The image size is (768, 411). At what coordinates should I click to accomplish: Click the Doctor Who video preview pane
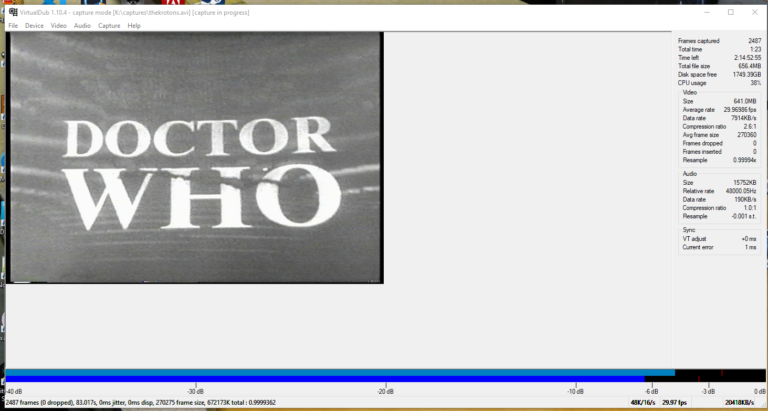coord(194,157)
